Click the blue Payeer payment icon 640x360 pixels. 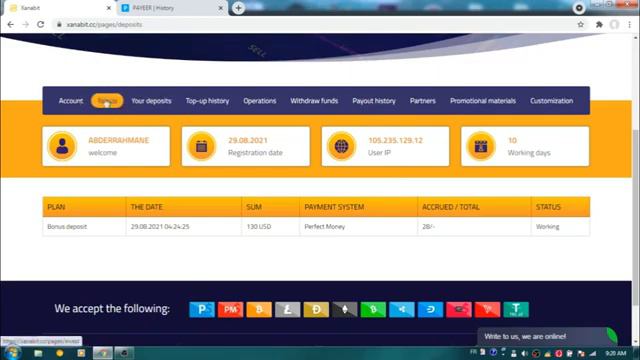202,309
